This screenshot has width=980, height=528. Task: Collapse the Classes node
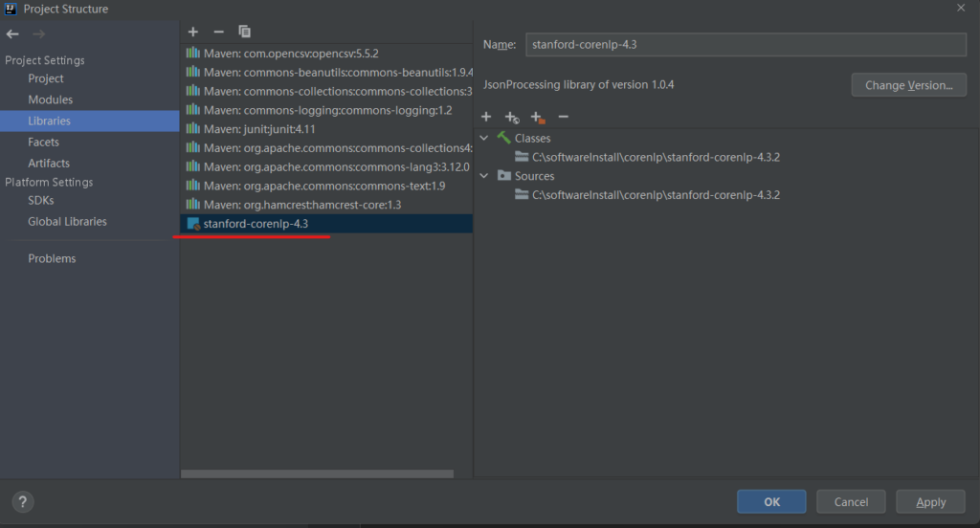pyautogui.click(x=484, y=138)
